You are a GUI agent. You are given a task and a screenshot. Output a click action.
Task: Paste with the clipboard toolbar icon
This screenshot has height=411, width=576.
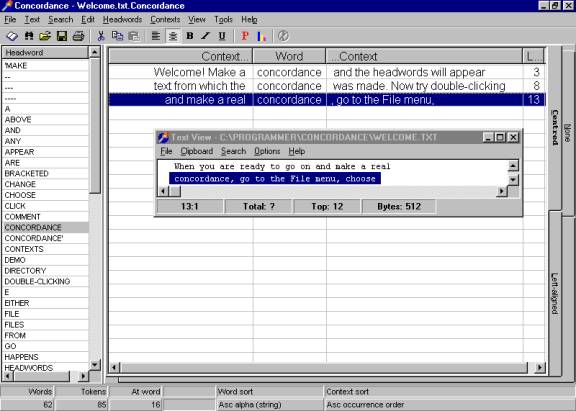134,36
